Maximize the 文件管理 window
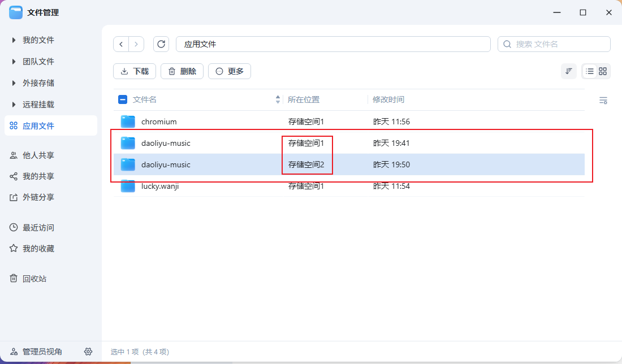This screenshot has width=622, height=364. click(583, 12)
